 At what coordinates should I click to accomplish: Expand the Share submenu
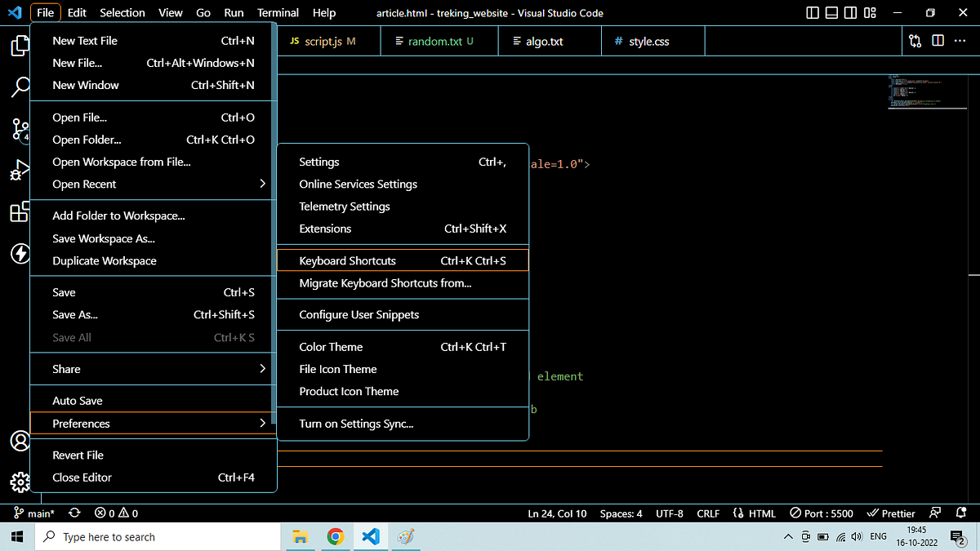[66, 368]
